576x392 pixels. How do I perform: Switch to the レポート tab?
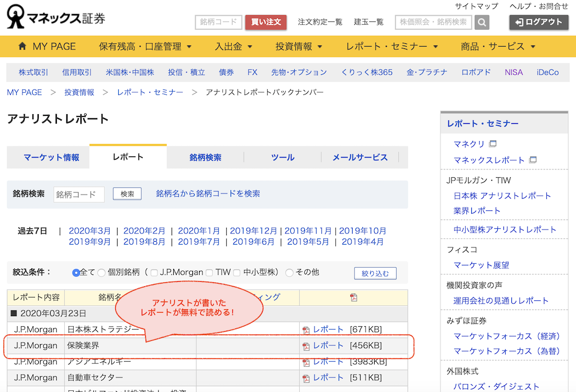click(x=128, y=157)
